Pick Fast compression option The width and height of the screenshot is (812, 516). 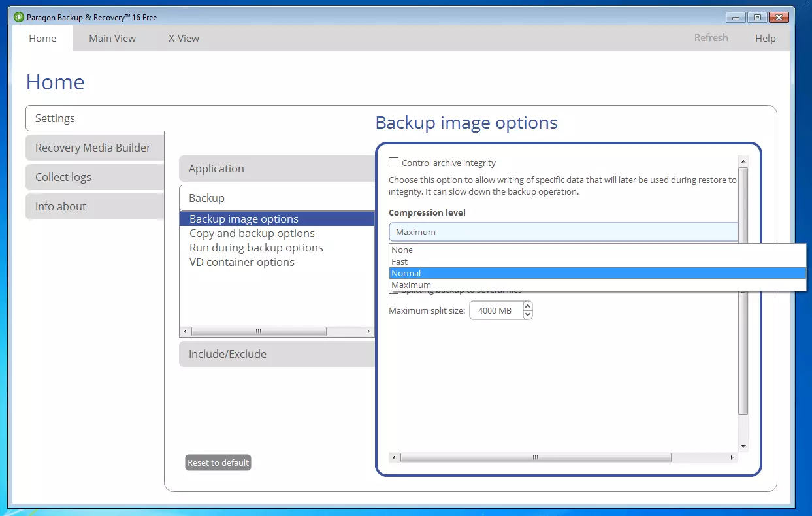400,262
